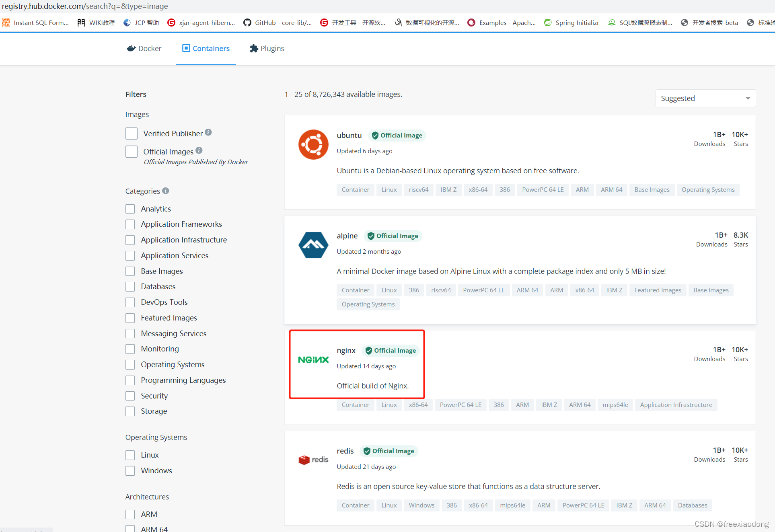Check the DevOps Tools category

coord(130,302)
